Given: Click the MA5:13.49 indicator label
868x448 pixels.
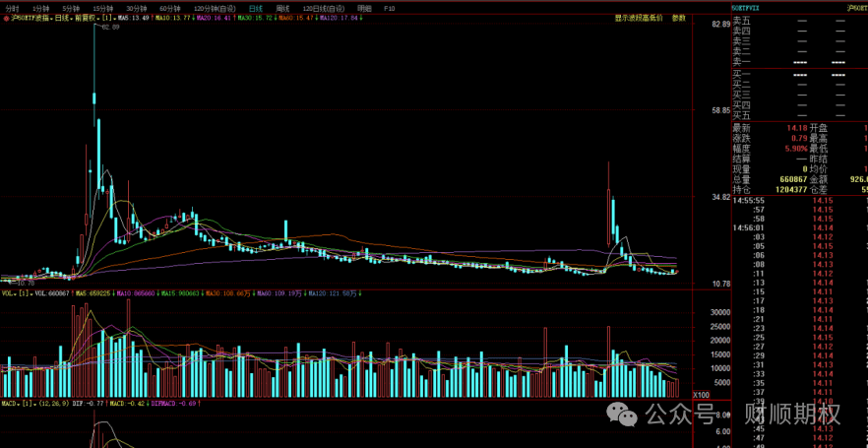Looking at the screenshot, I should pos(134,18).
